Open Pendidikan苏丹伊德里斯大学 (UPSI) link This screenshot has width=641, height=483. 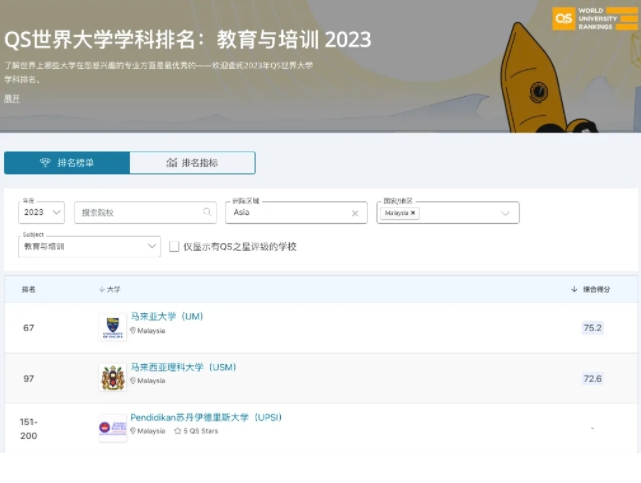click(x=206, y=417)
